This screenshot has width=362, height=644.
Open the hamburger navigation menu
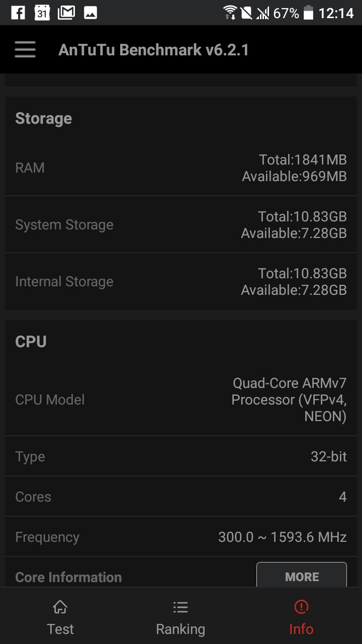tap(25, 50)
